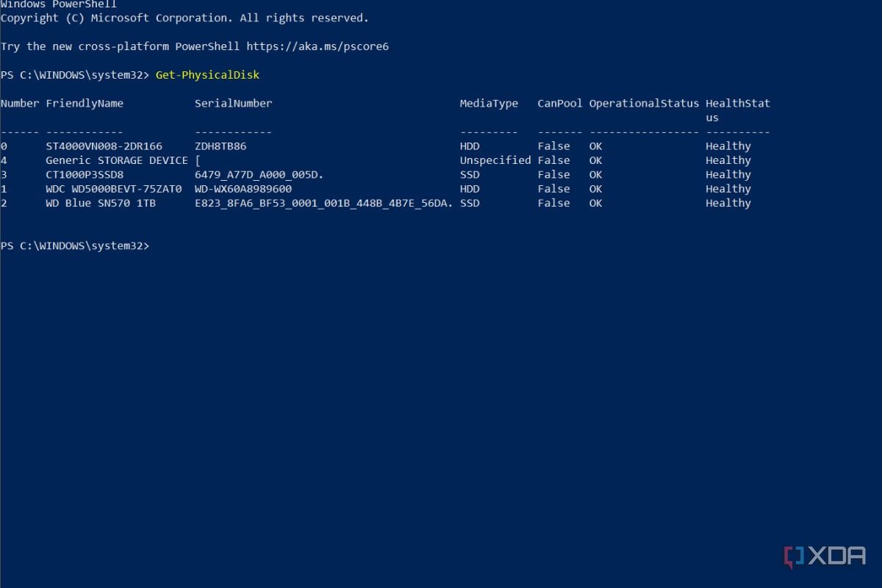Screen dimensions: 882x588
Task: Click the SSD media type for CT1000P3SSD8
Action: click(x=470, y=175)
